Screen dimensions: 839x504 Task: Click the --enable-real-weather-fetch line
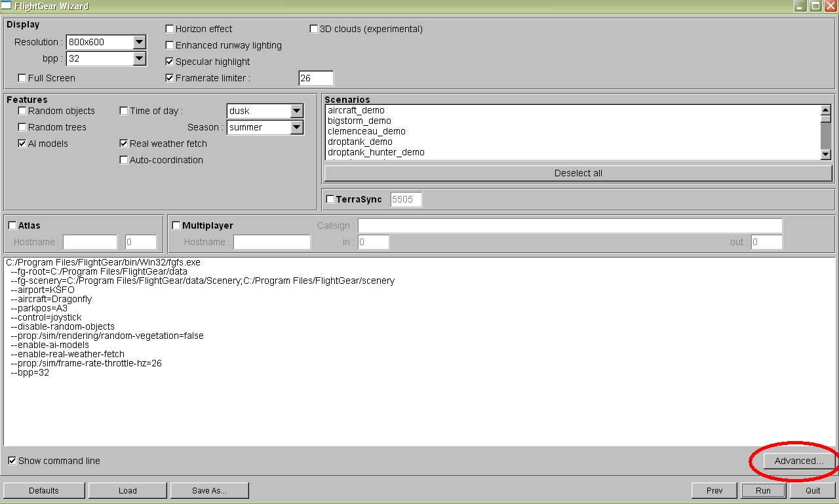[x=68, y=354]
